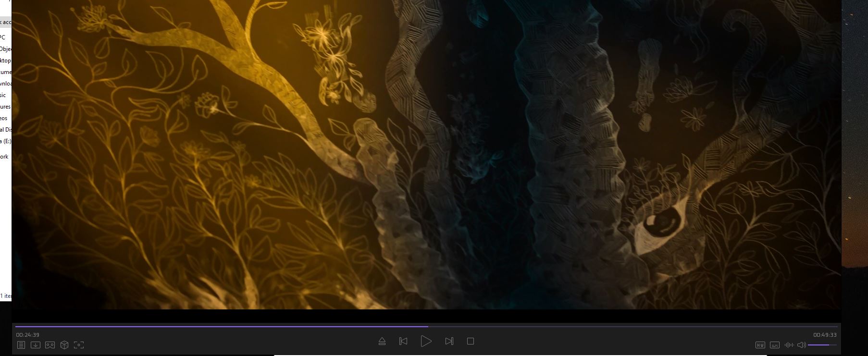
Task: Select Music folder in Explorer sidebar
Action: click(3, 95)
